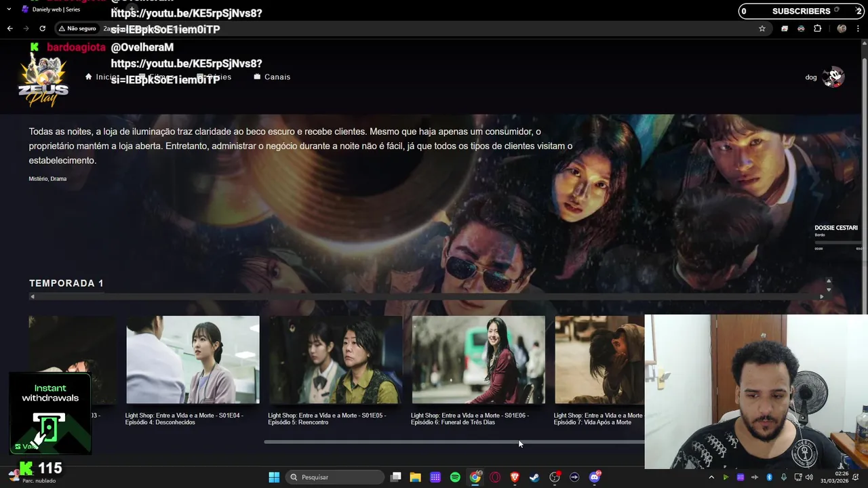Open Episódio 4: Desconhecidos thumbnail

click(x=193, y=360)
